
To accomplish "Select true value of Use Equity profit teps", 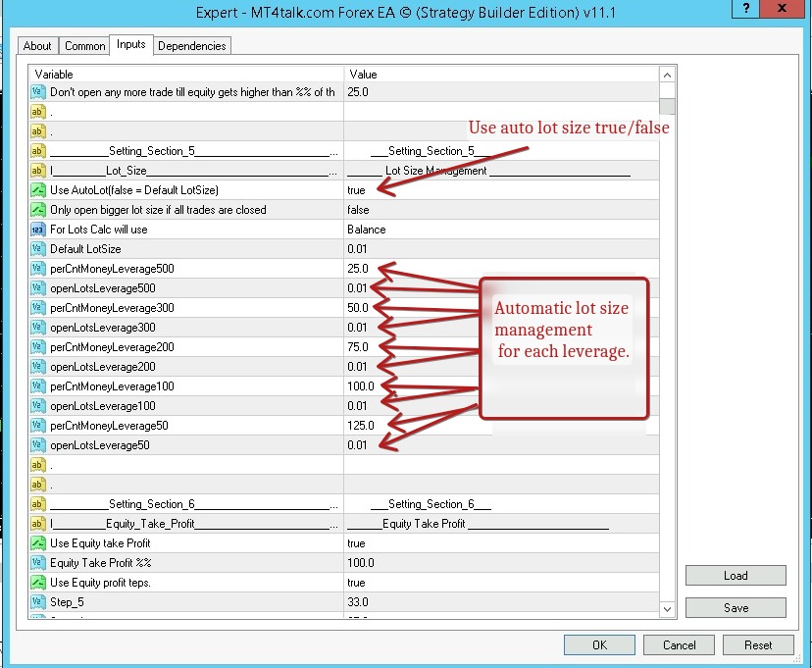I will pyautogui.click(x=356, y=583).
